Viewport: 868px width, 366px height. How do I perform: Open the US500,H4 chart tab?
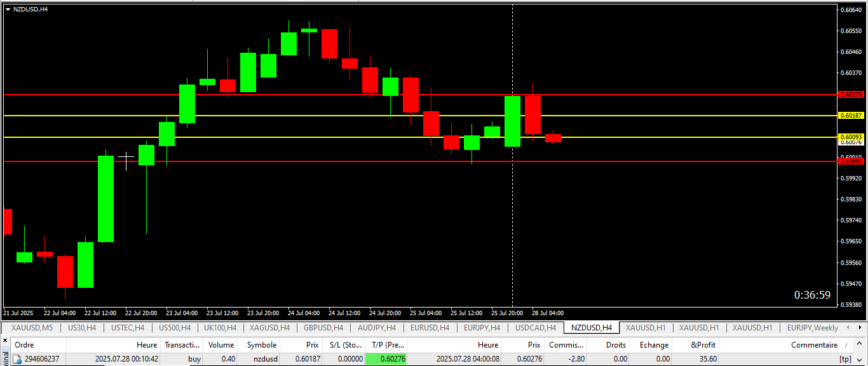pos(175,328)
